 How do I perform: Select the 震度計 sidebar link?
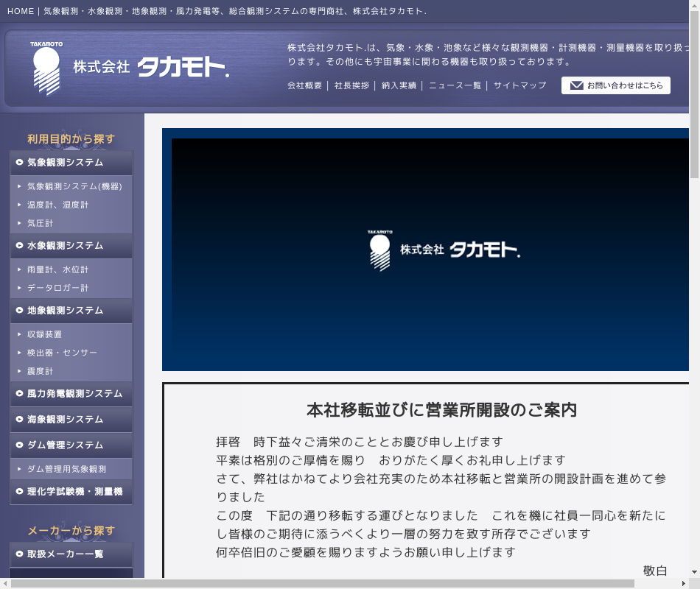pyautogui.click(x=41, y=371)
